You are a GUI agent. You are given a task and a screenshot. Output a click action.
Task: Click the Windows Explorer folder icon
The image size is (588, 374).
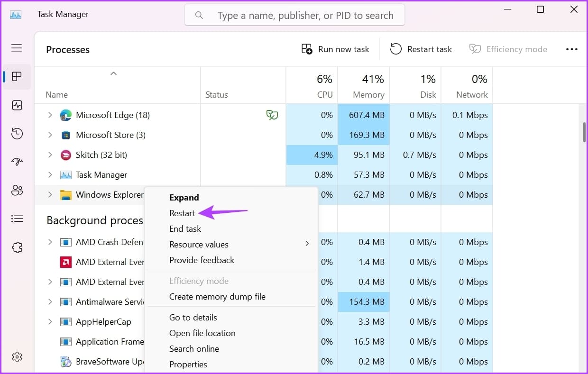pos(66,195)
